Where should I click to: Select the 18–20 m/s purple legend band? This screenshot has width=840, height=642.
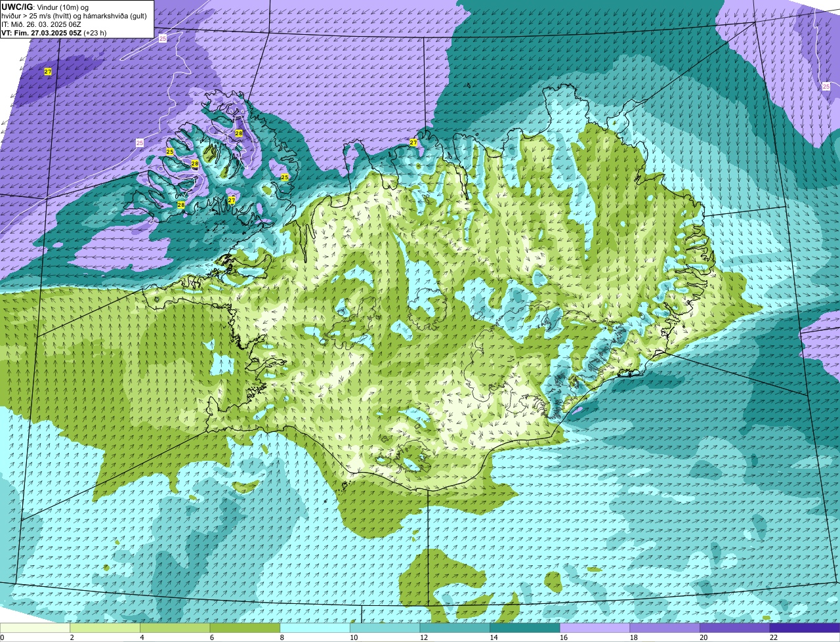665,628
